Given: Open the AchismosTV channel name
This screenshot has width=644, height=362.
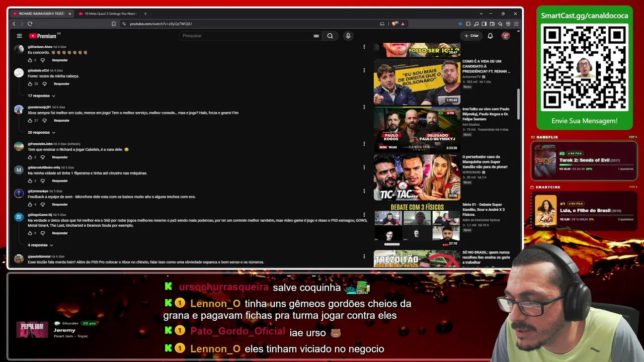Looking at the screenshot, I should click(471, 77).
